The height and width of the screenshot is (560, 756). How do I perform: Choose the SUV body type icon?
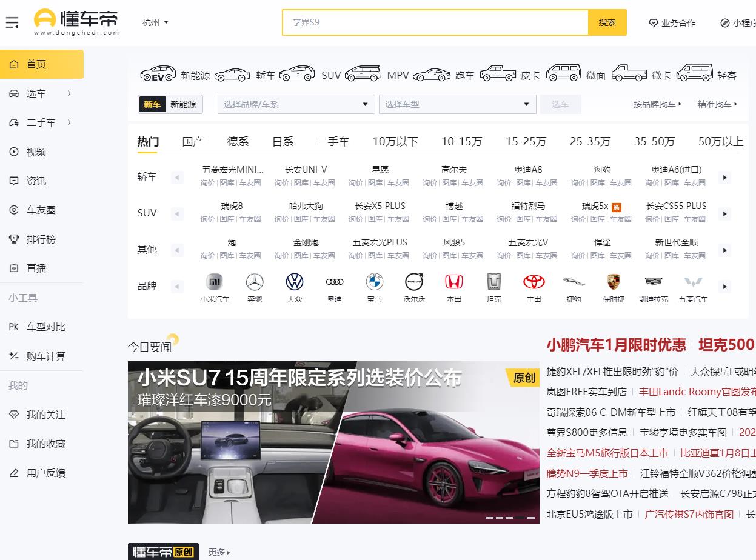click(297, 75)
